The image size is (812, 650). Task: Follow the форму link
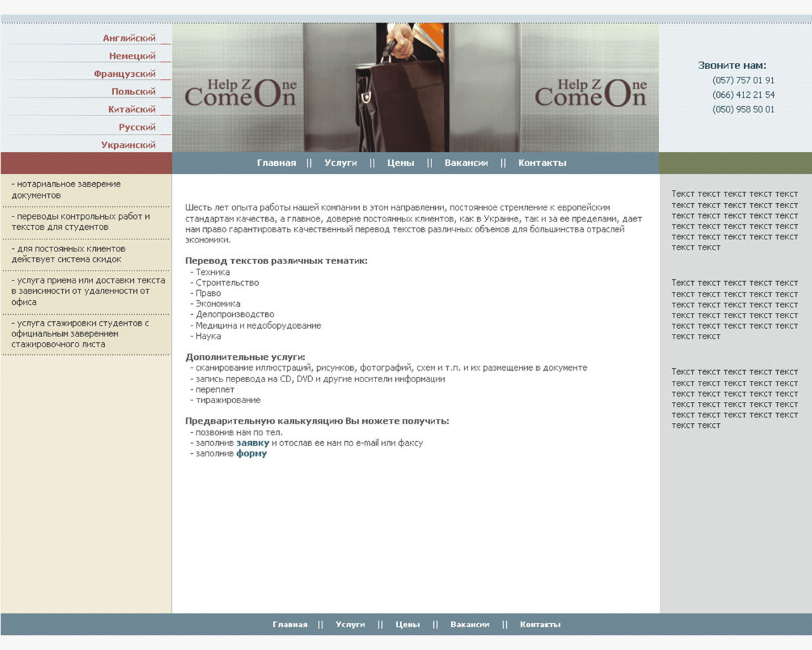click(x=252, y=454)
